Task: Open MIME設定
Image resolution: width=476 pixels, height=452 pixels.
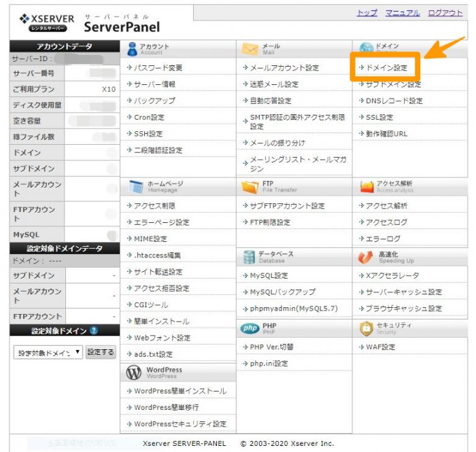Action: [150, 239]
